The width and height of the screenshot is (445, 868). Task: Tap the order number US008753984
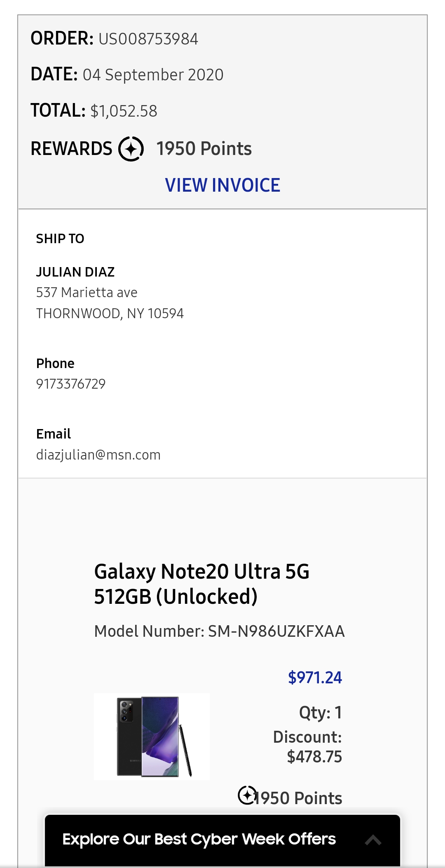(x=148, y=39)
